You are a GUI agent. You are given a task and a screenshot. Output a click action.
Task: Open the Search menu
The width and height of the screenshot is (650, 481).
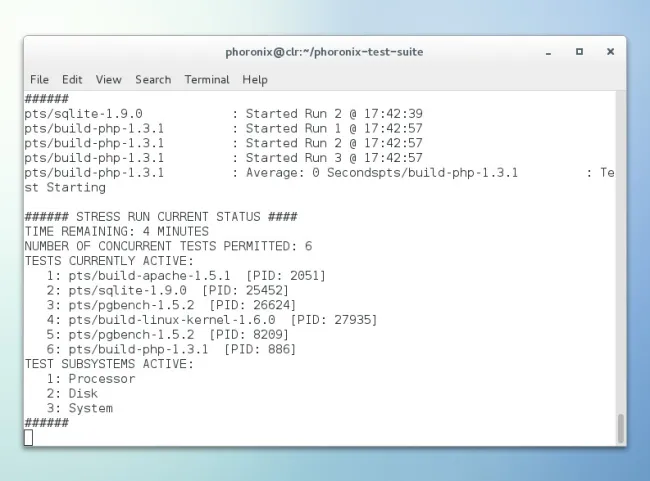153,80
